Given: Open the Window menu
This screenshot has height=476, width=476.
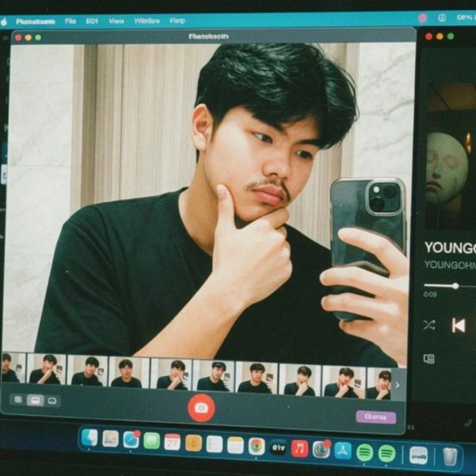Looking at the screenshot, I should pyautogui.click(x=147, y=21).
